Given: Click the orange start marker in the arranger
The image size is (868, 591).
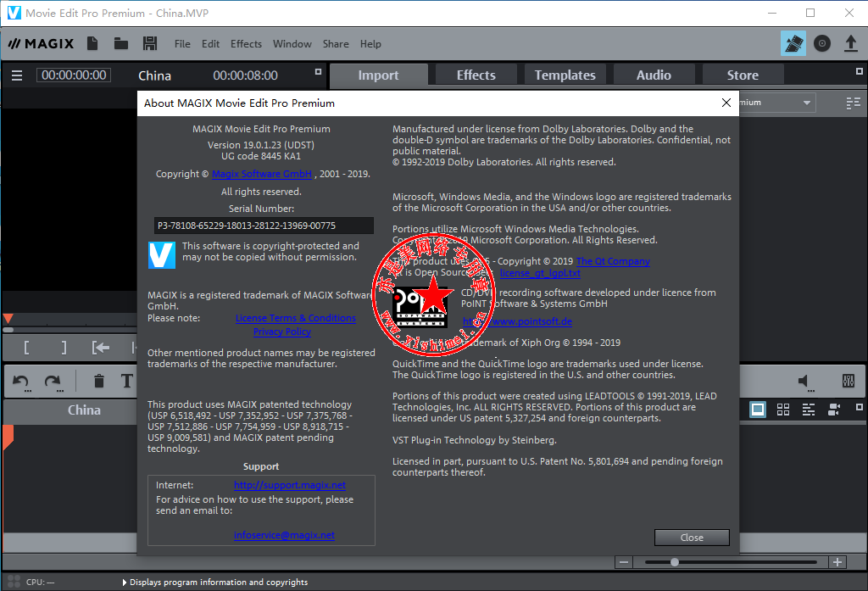Looking at the screenshot, I should (8, 437).
